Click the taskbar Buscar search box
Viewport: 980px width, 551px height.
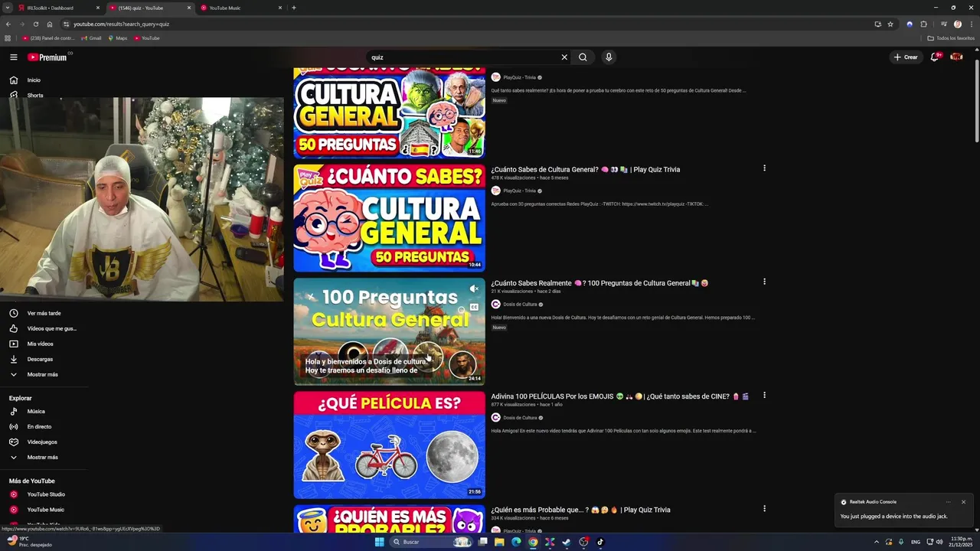[431, 542]
